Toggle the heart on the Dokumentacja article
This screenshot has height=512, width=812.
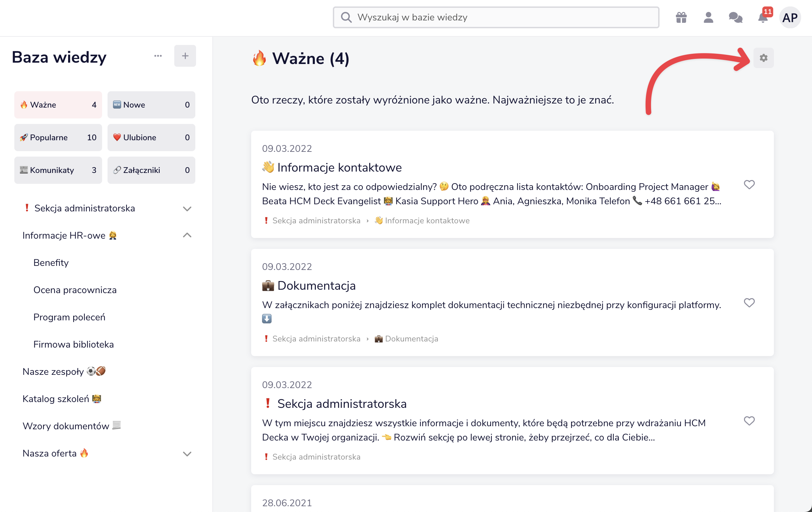tap(749, 303)
